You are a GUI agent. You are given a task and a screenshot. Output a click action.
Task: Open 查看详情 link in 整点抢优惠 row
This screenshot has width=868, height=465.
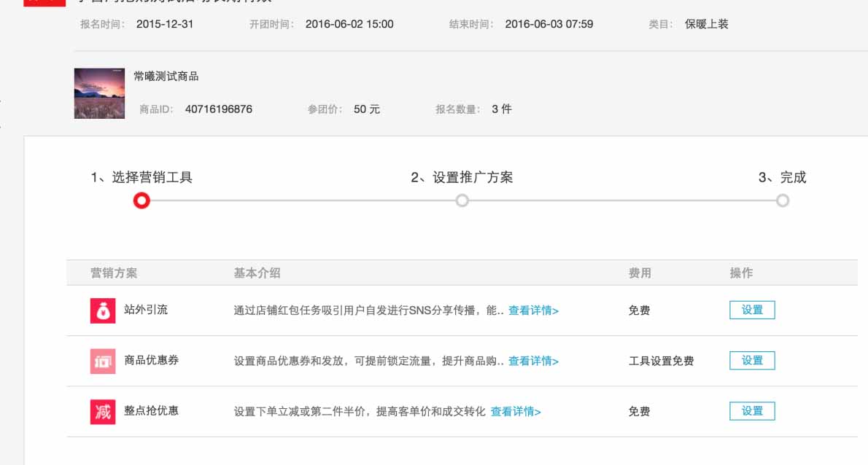pyautogui.click(x=516, y=411)
